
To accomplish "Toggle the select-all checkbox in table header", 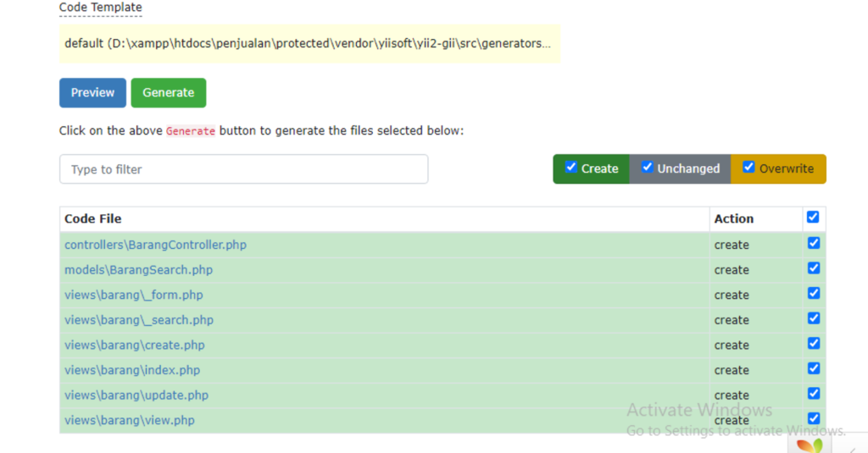I will pyautogui.click(x=813, y=218).
